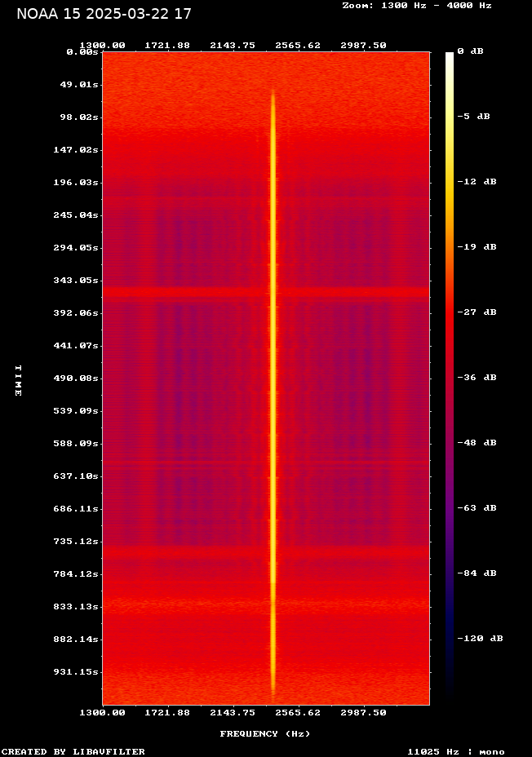Click the '0 dB' scale label
Image resolution: width=532 pixels, height=757 pixels.
(x=470, y=51)
